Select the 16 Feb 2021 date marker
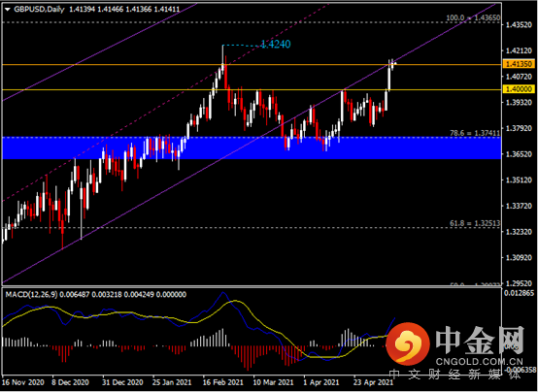Image resolution: width=538 pixels, height=392 pixels. pyautogui.click(x=222, y=382)
